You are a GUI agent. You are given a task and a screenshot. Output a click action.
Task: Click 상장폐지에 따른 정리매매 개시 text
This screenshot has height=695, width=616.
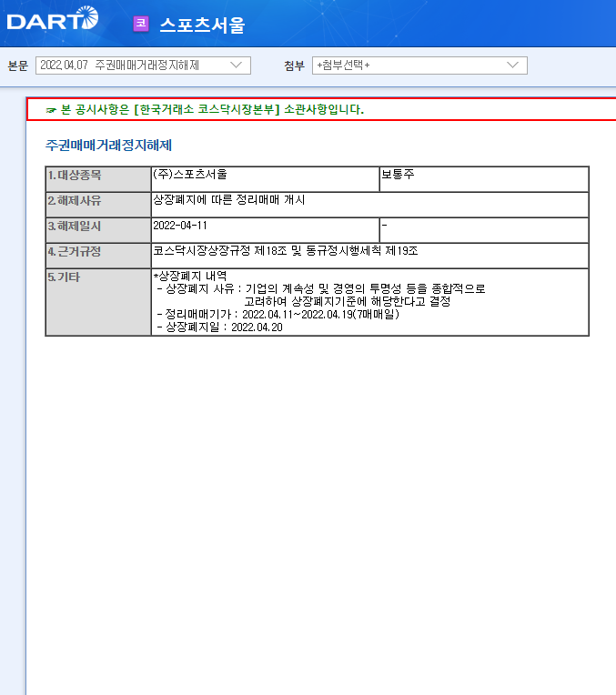point(228,200)
